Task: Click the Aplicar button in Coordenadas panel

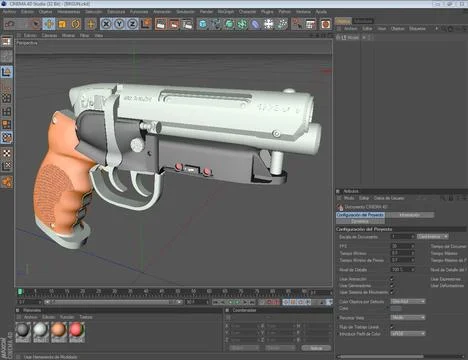Action: 316,348
